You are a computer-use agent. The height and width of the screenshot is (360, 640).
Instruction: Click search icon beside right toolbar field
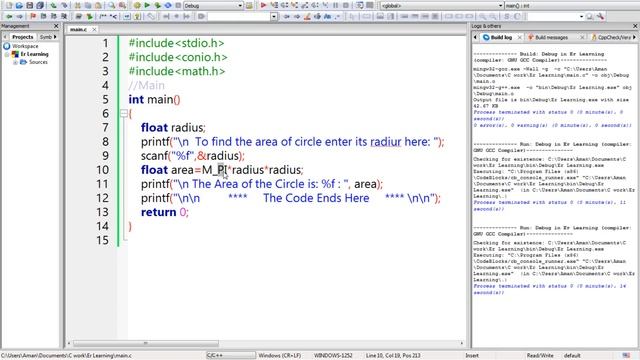click(590, 17)
